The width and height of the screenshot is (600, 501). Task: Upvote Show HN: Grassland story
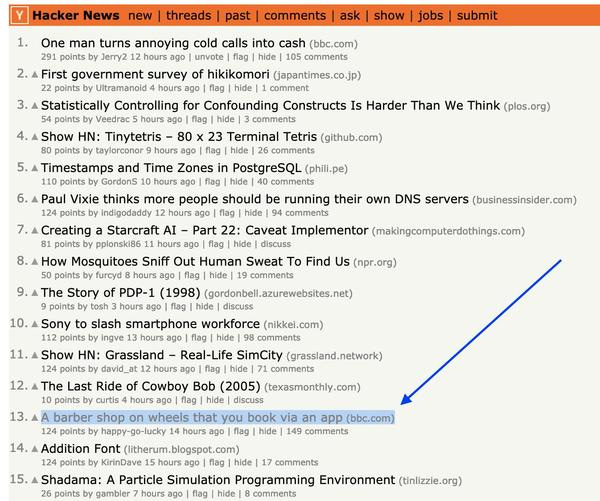coord(34,355)
